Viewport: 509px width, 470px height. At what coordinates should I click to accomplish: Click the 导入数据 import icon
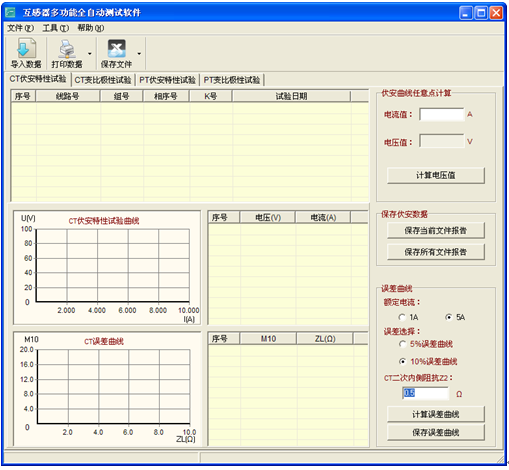[26, 48]
